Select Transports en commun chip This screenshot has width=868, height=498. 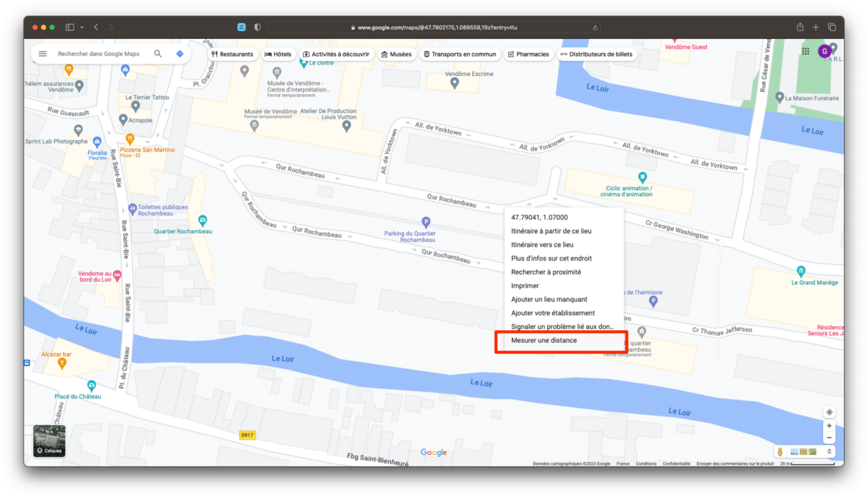coord(459,54)
